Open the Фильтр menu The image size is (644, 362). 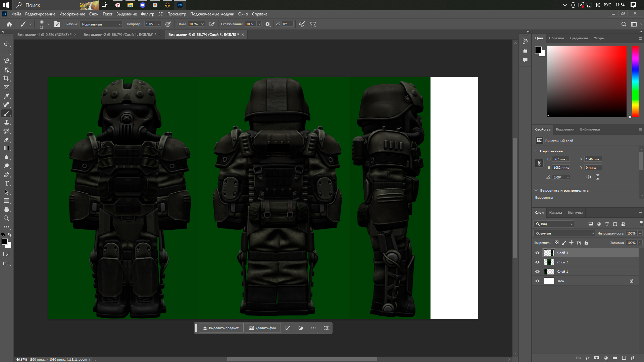(147, 14)
